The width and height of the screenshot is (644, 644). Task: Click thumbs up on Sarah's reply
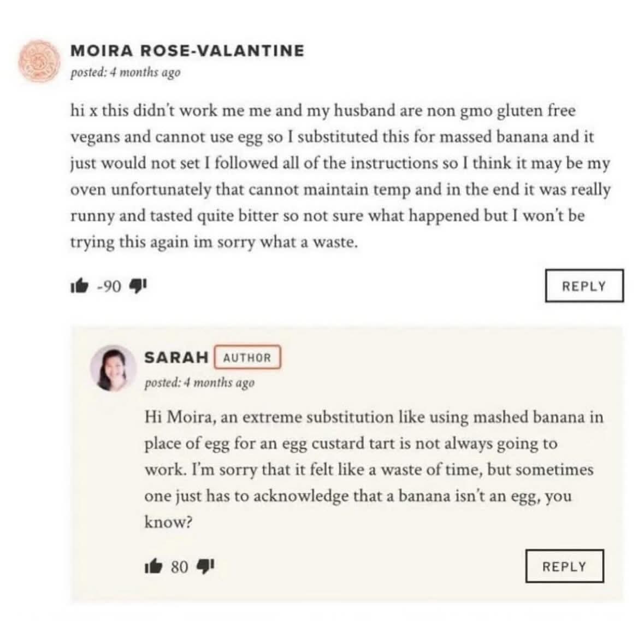153,566
